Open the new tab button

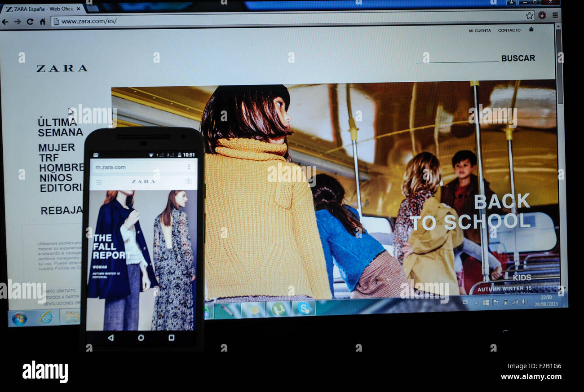(x=92, y=9)
